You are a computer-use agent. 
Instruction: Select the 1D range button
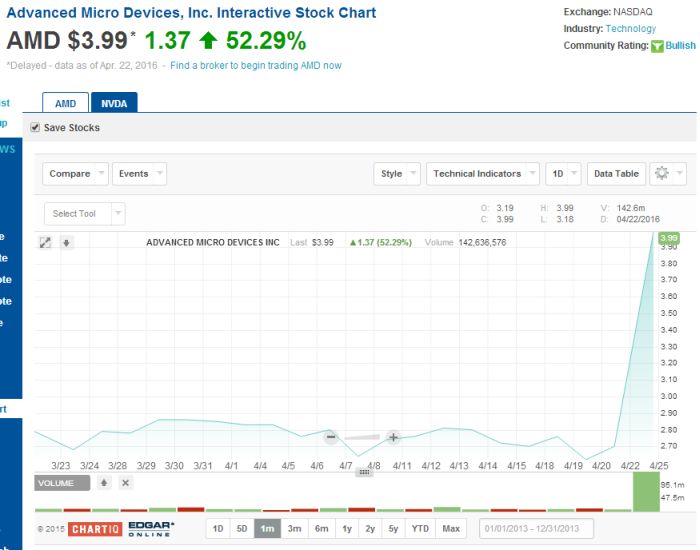tap(218, 529)
